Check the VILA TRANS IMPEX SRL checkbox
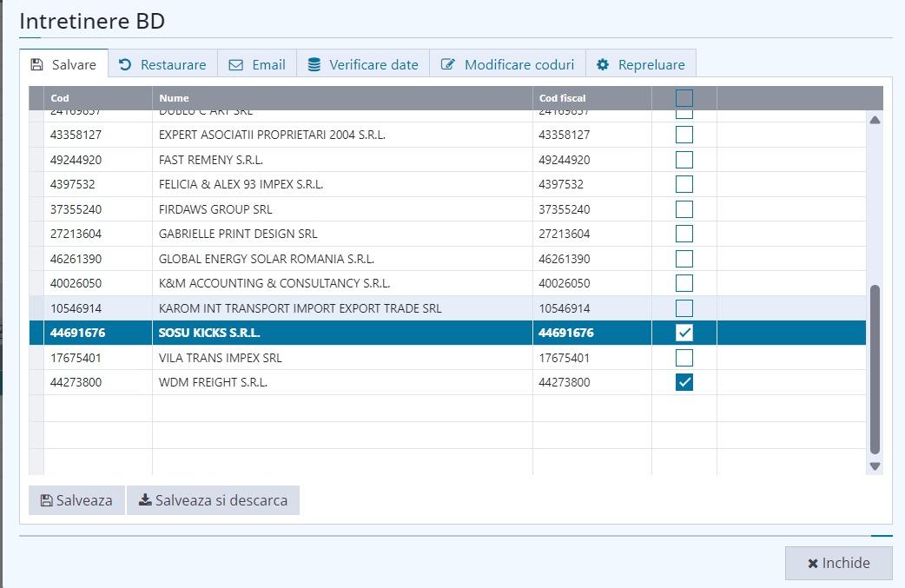 point(684,358)
